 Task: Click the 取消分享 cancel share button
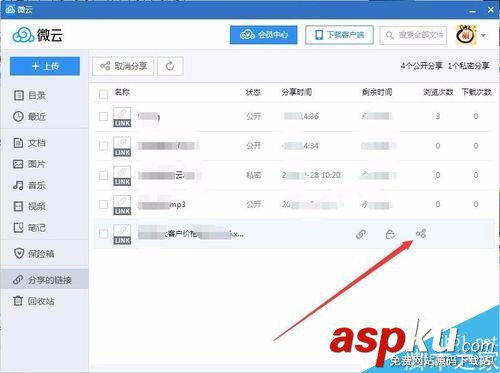pos(123,66)
